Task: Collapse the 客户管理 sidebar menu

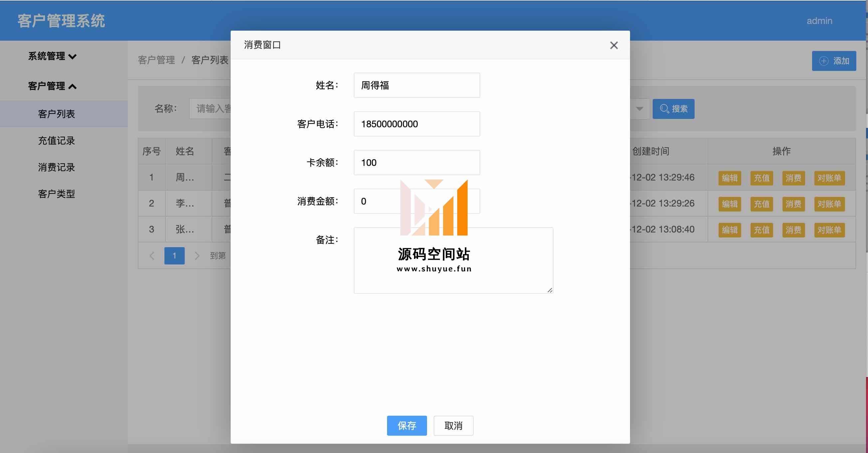Action: [x=52, y=86]
